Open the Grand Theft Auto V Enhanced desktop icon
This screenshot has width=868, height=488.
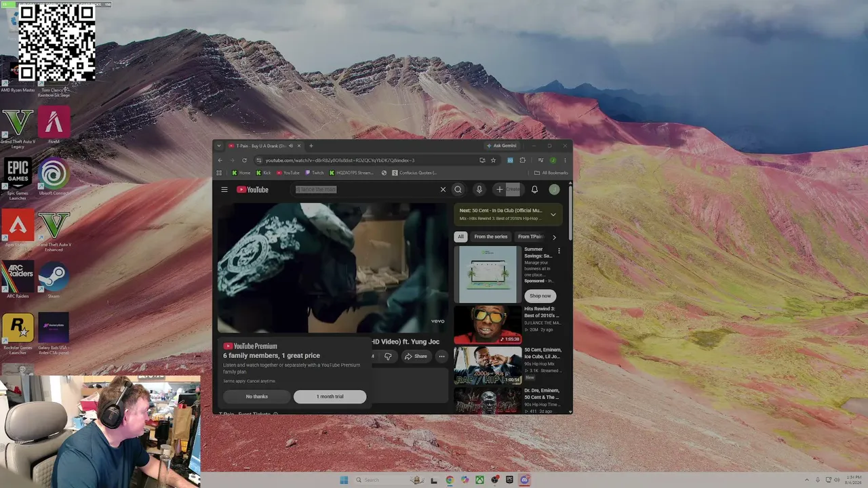(54, 231)
